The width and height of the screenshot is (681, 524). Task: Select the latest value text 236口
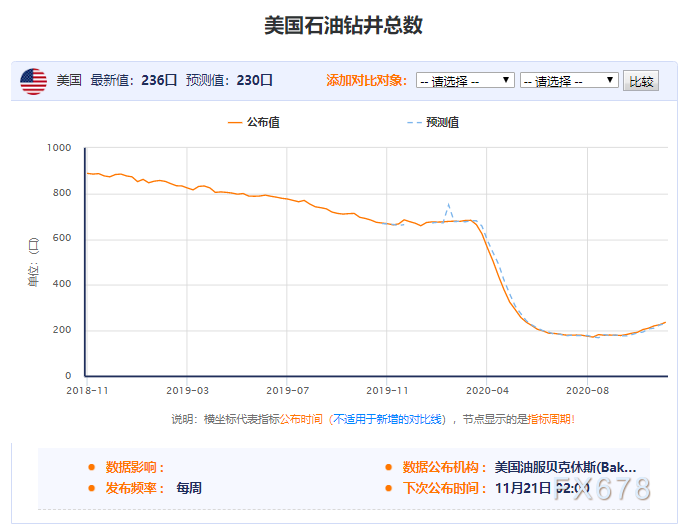coord(159,80)
